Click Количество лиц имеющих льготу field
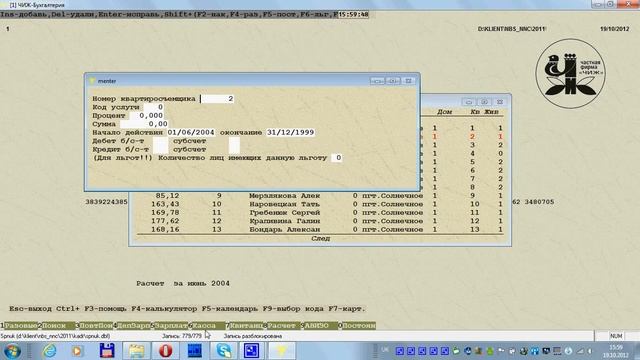This screenshot has width=640, height=360. tap(336, 158)
